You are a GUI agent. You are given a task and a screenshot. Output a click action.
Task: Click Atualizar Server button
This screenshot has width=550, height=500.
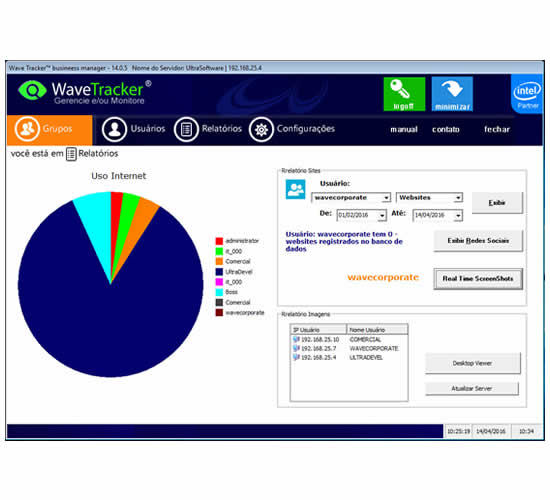pos(472,388)
